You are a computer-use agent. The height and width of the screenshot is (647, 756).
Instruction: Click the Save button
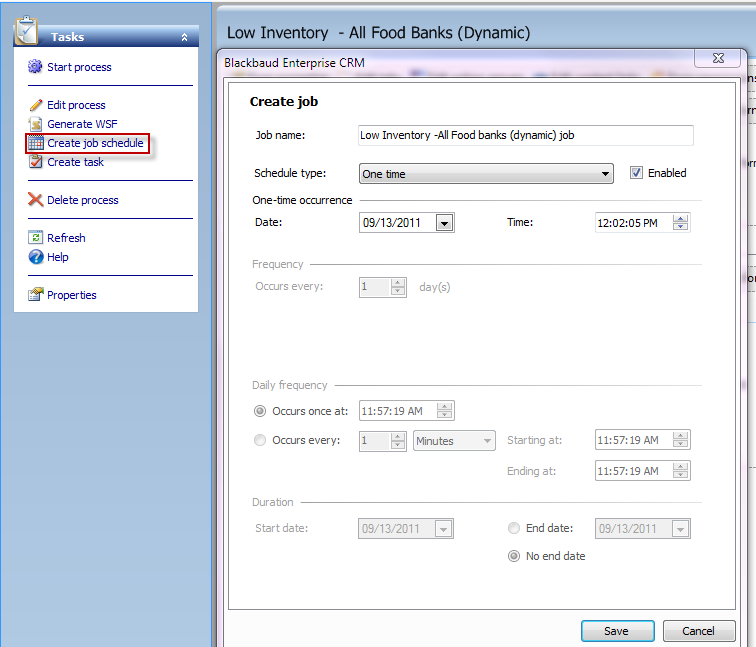pyautogui.click(x=618, y=631)
